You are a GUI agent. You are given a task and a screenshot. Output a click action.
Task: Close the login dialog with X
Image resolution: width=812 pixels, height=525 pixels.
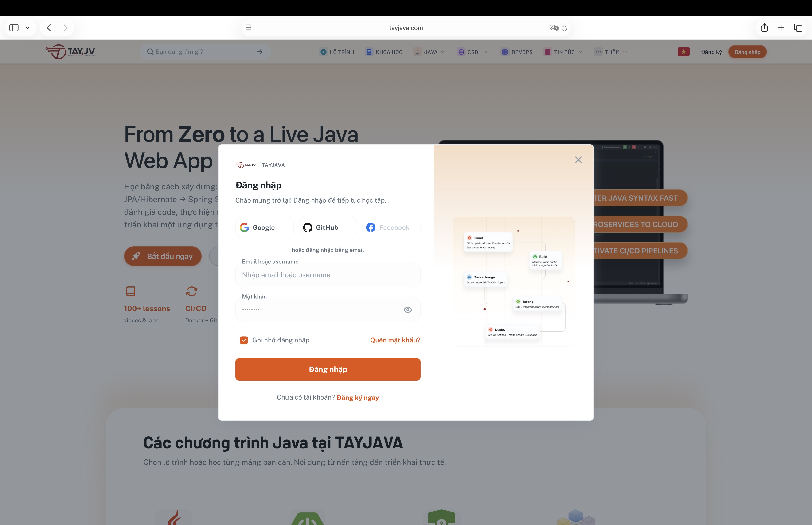[x=578, y=160]
